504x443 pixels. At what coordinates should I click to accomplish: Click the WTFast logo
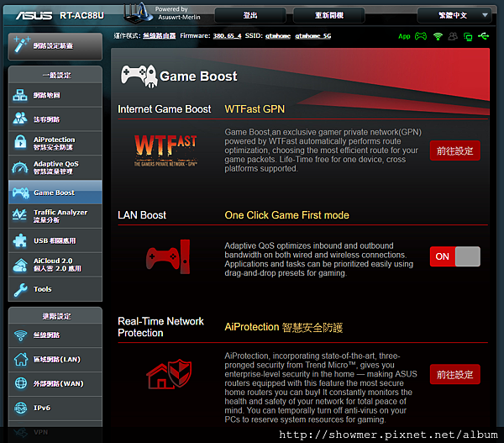coord(165,150)
